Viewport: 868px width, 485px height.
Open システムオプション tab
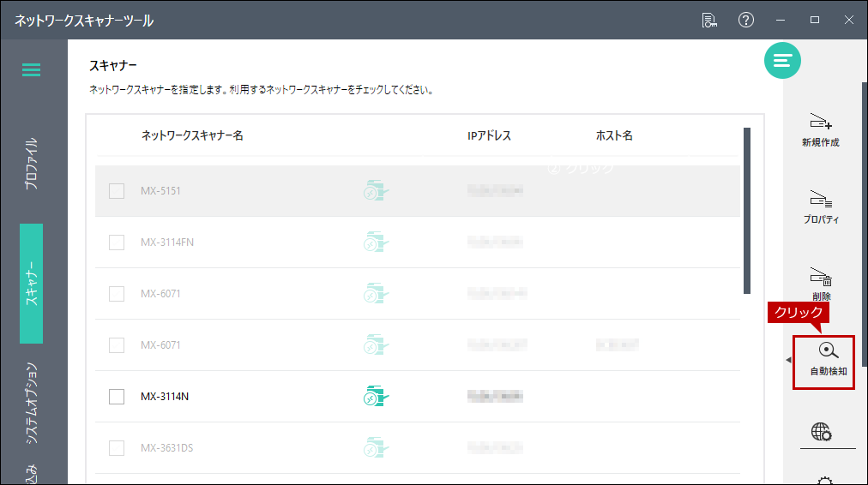click(x=31, y=403)
